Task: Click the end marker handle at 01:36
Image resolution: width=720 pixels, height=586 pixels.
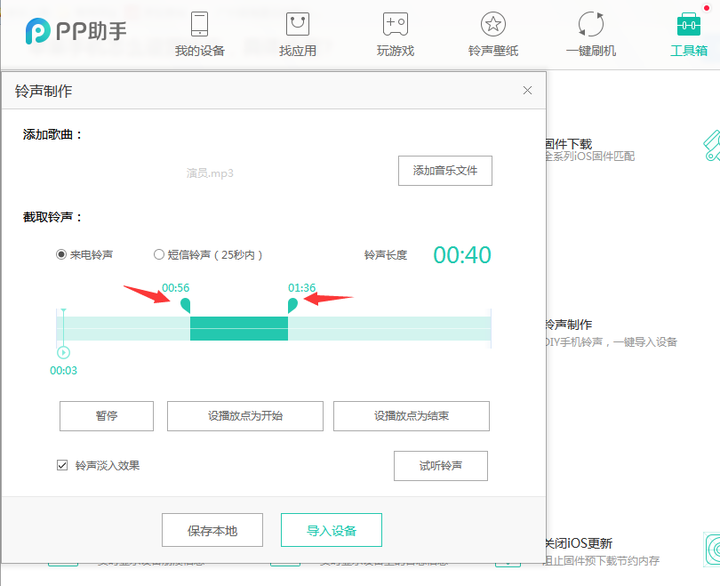Action: pyautogui.click(x=292, y=305)
